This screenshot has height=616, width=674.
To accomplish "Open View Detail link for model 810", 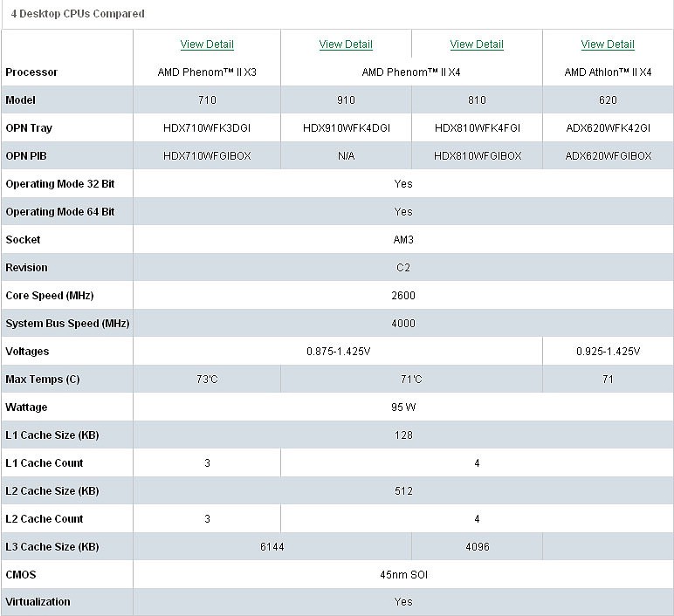I will pyautogui.click(x=477, y=44).
